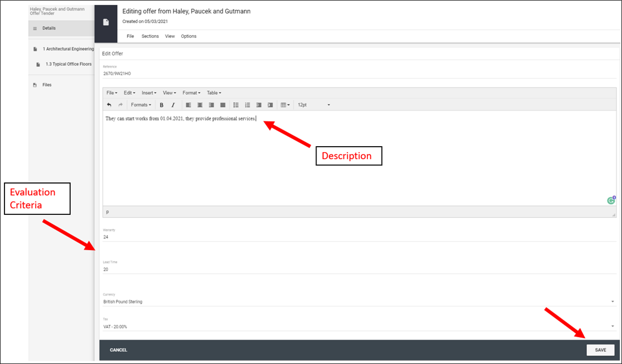Toggle italic formatting in the editor
The width and height of the screenshot is (622, 364).
[173, 105]
